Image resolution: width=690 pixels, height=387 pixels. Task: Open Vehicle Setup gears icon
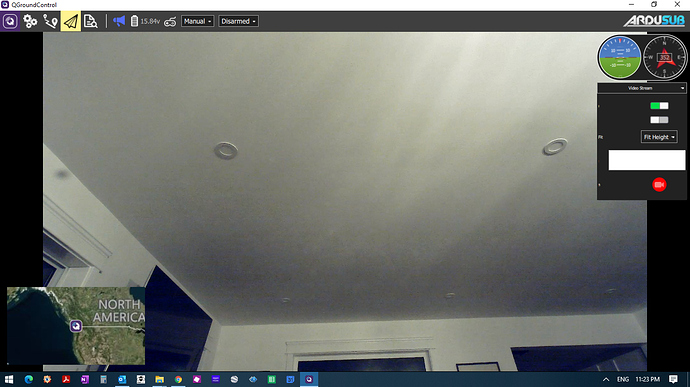point(30,21)
